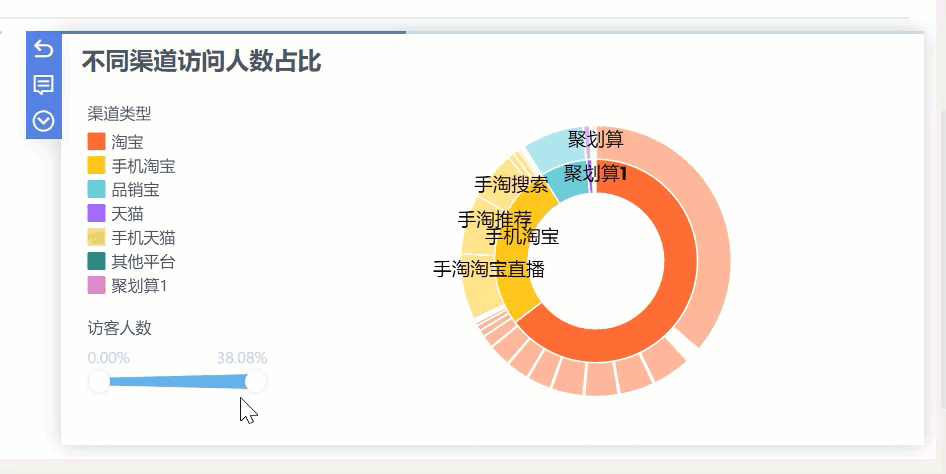Click the left handle of 访客人数 slider
The height and width of the screenshot is (474, 946).
[99, 381]
